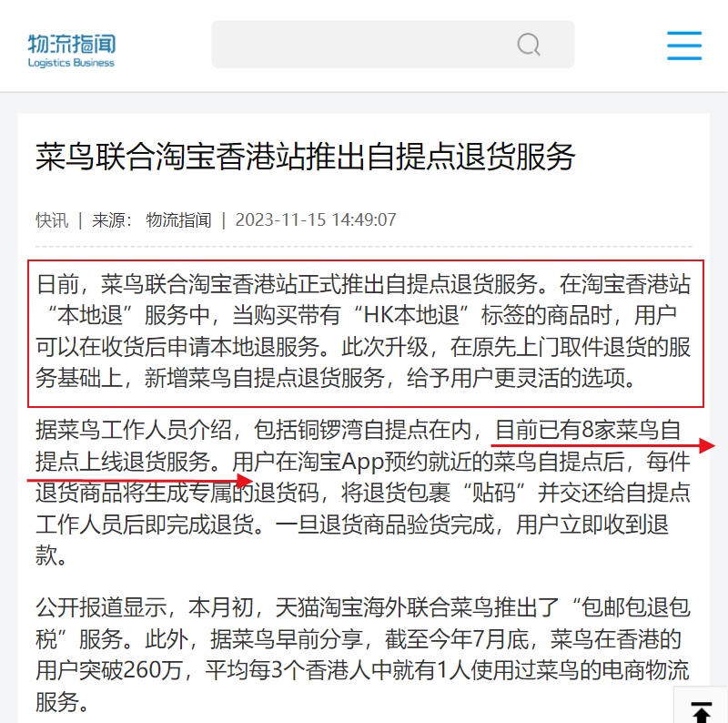
Task: Click the underlined text 提点上线退货服务
Action: (x=123, y=462)
